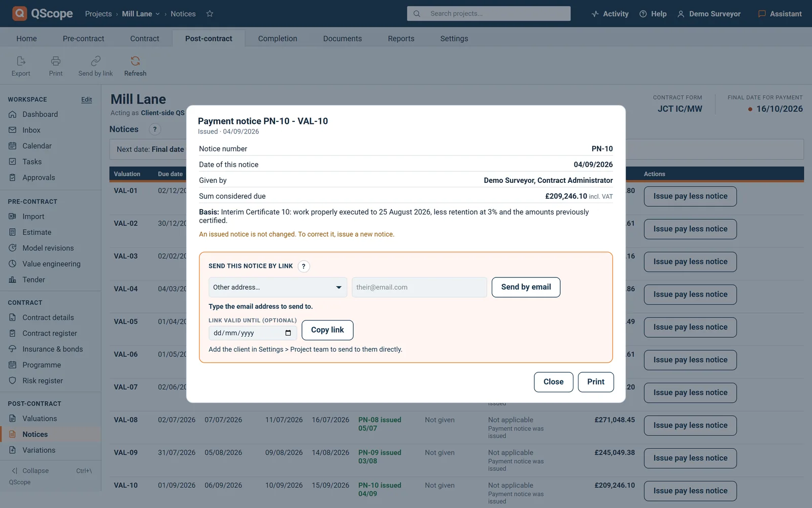Screen dimensions: 812x508
Task: Click the Send by link icon
Action: pos(95,61)
